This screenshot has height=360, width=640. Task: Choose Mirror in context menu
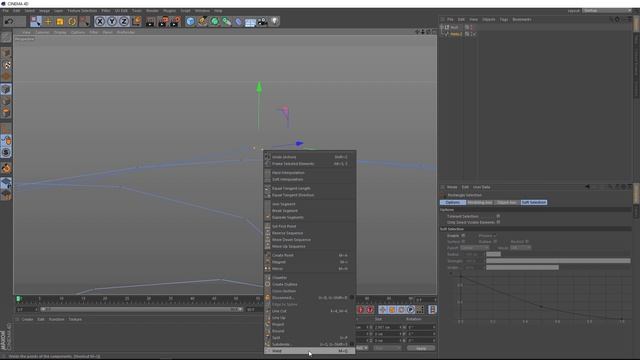(309, 269)
